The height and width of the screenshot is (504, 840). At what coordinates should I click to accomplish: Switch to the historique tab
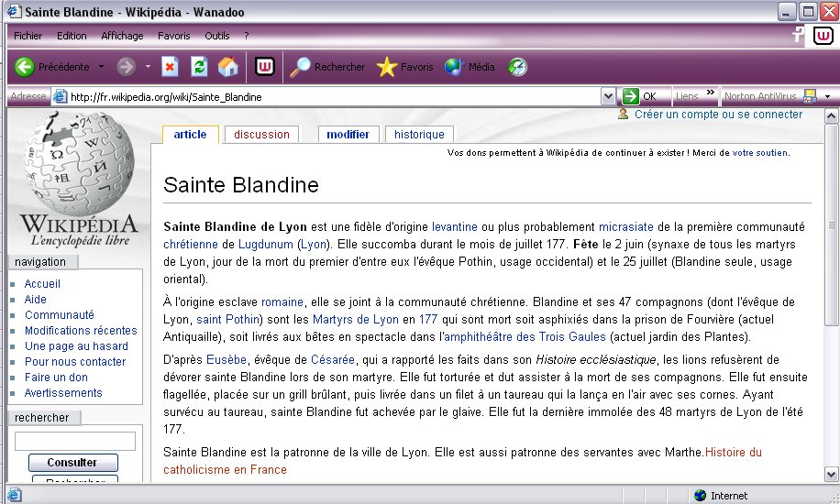pyautogui.click(x=419, y=135)
